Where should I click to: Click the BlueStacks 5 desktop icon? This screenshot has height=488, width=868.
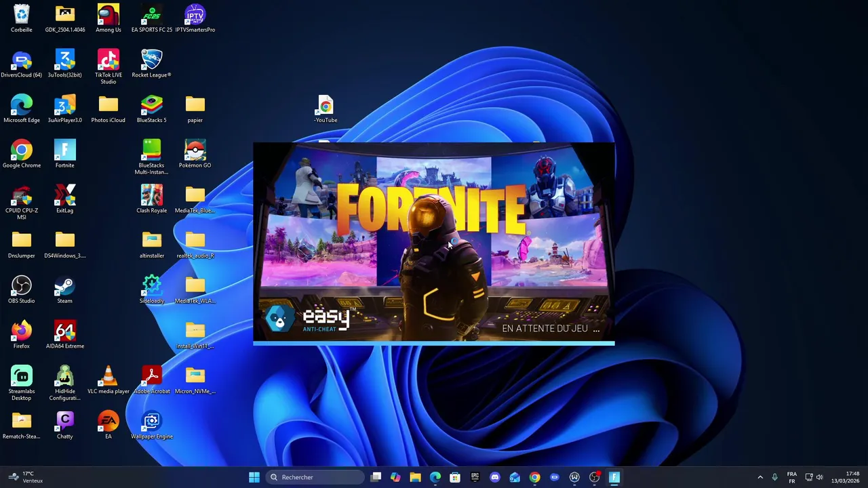coord(152,108)
